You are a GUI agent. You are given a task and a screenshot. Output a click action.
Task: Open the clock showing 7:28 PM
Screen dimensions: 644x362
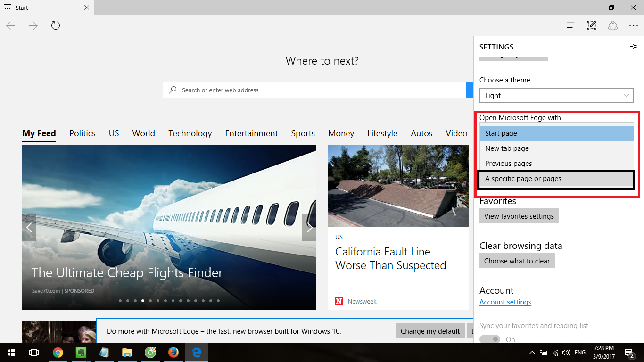[x=603, y=353]
